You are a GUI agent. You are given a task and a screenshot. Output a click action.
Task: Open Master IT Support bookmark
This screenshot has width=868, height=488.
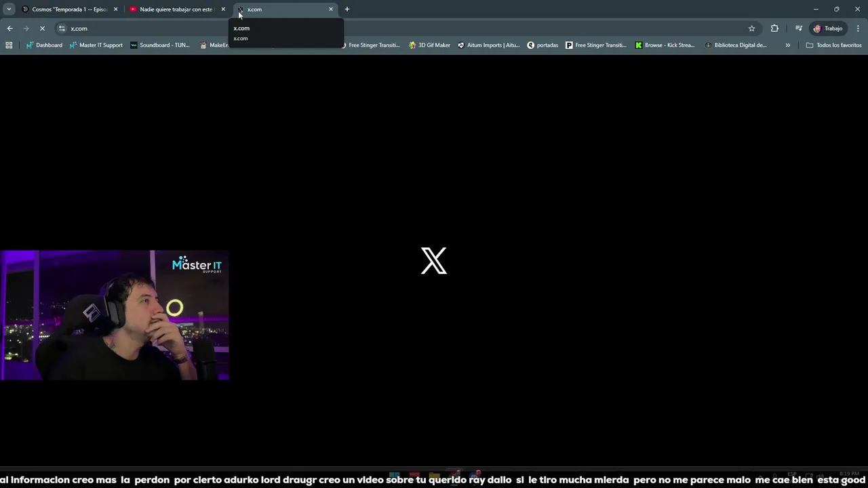click(96, 45)
